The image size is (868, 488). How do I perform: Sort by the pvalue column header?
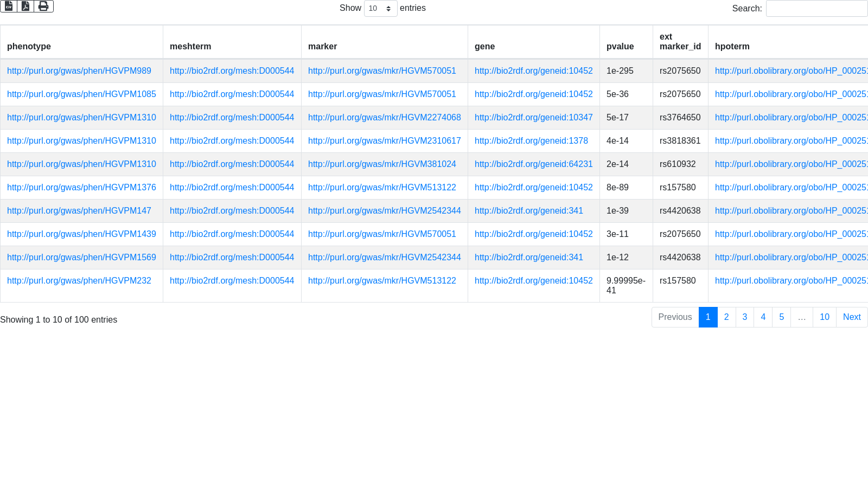pyautogui.click(x=620, y=47)
